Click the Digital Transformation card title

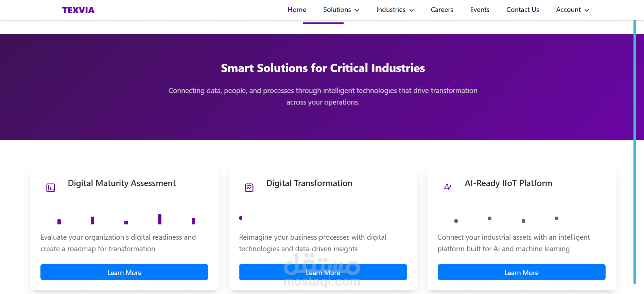(x=309, y=183)
